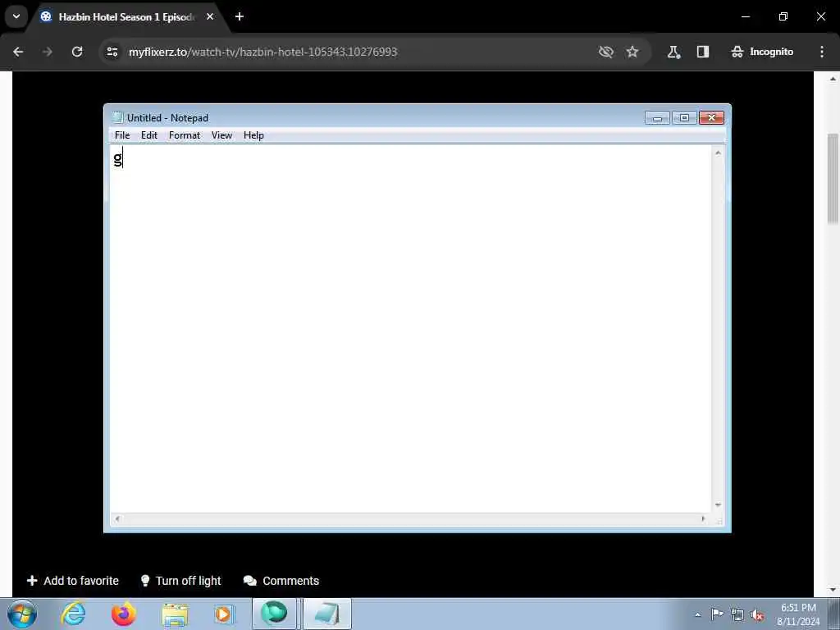Click Notepad horizontal scrollbar right arrow
Image resolution: width=840 pixels, height=630 pixels.
click(703, 518)
